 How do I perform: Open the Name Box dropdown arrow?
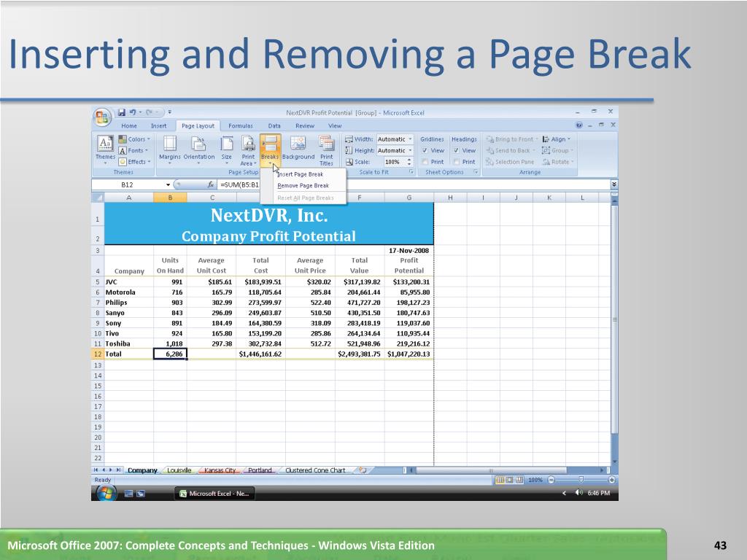[168, 184]
